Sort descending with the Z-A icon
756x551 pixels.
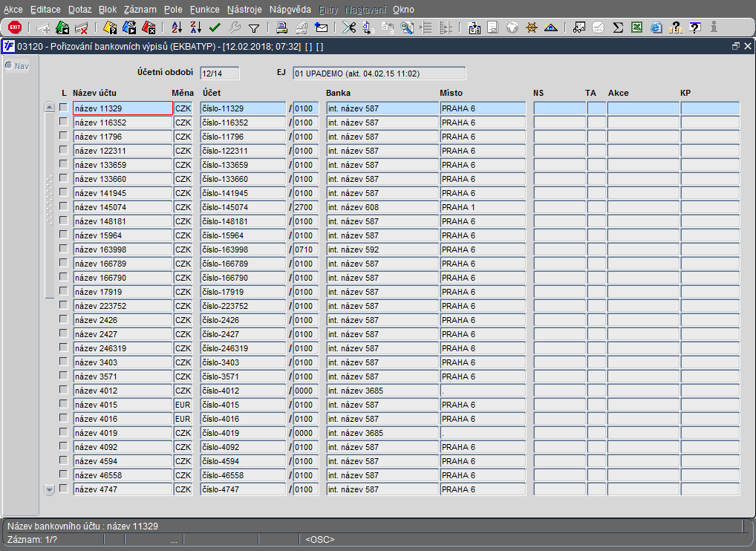point(195,27)
